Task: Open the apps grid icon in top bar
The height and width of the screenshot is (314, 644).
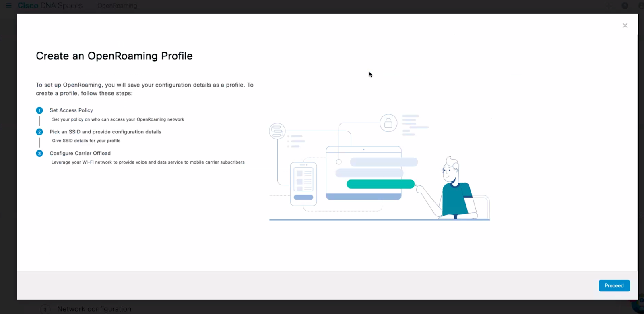Action: 609,6
